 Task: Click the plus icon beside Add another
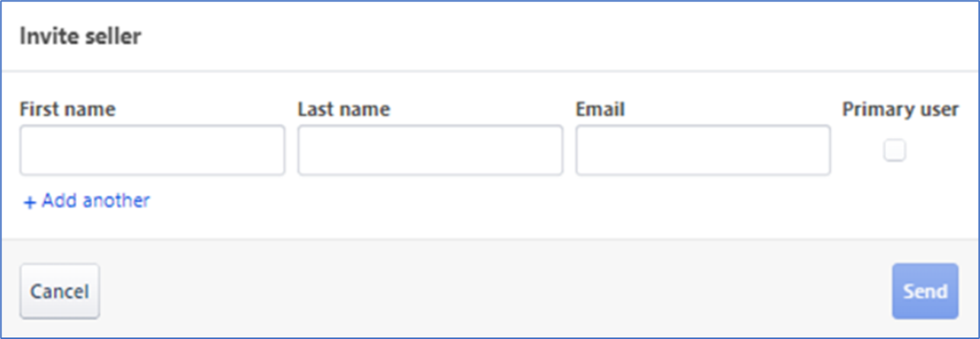[30, 202]
